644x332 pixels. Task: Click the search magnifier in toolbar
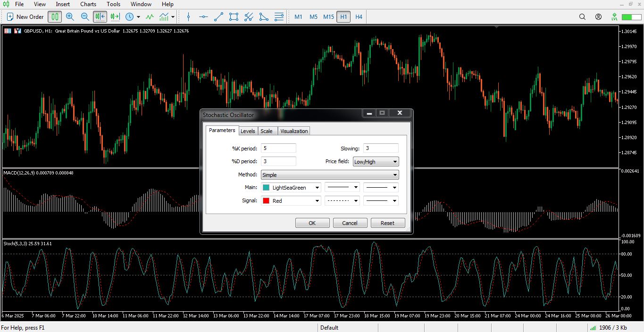point(582,17)
